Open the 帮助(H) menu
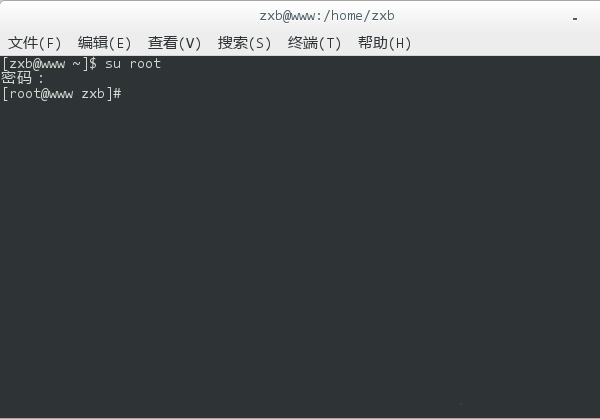The height and width of the screenshot is (419, 600). tap(385, 43)
